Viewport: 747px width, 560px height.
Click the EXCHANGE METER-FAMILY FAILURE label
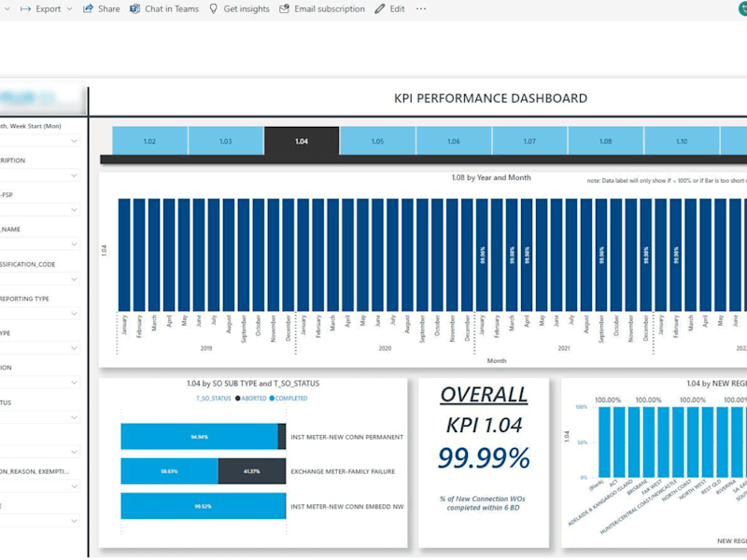[343, 471]
